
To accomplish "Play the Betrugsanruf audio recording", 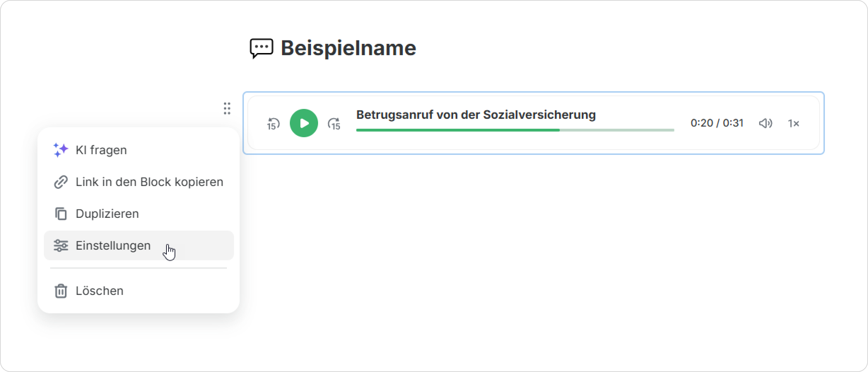I will coord(304,123).
